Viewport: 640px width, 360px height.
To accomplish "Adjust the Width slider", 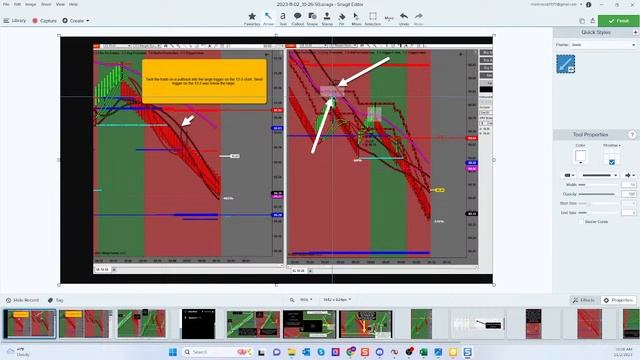I will point(598,185).
